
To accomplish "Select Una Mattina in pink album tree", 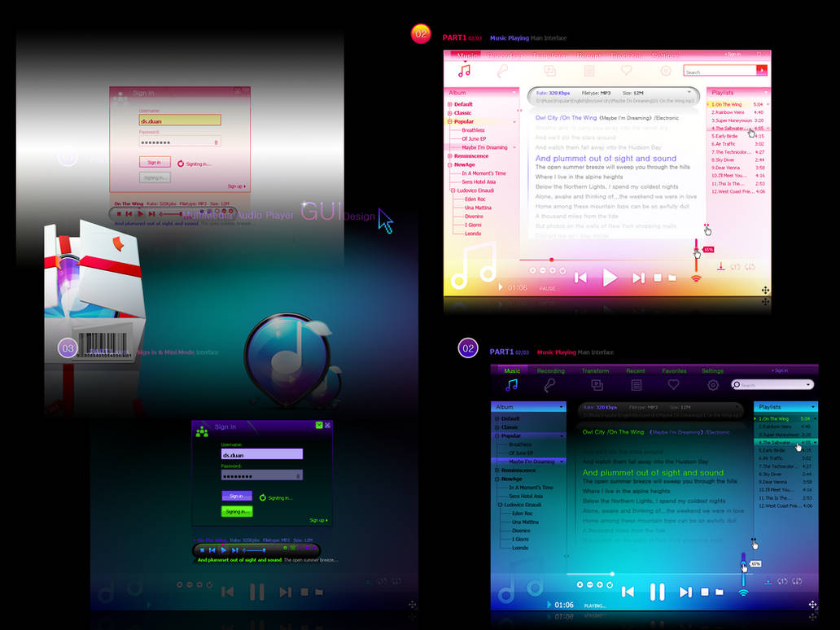I will 478,208.
